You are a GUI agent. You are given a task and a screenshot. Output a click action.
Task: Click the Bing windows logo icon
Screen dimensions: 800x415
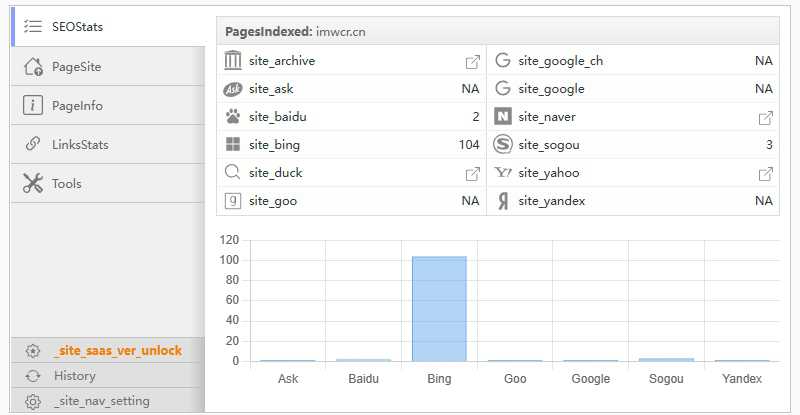[x=233, y=145]
